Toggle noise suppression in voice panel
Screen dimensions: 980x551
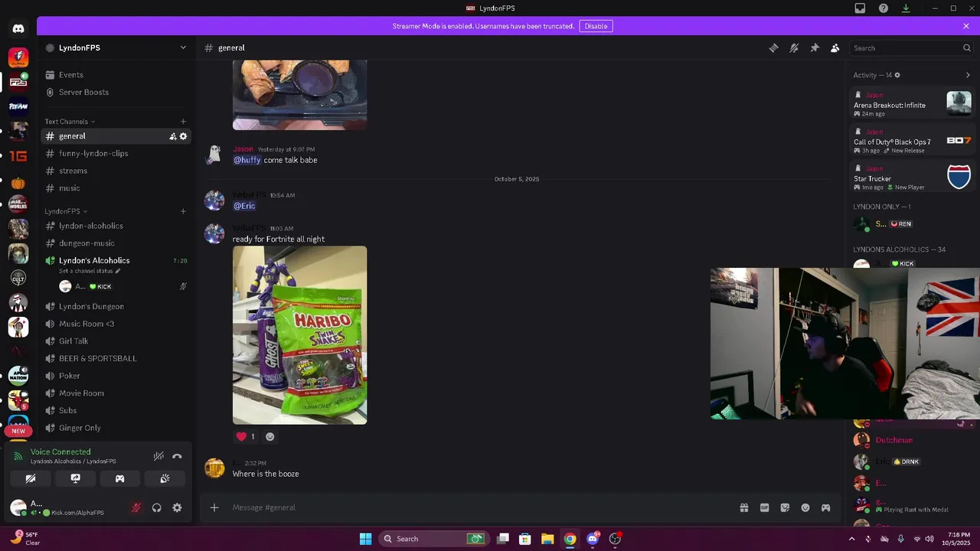point(158,456)
